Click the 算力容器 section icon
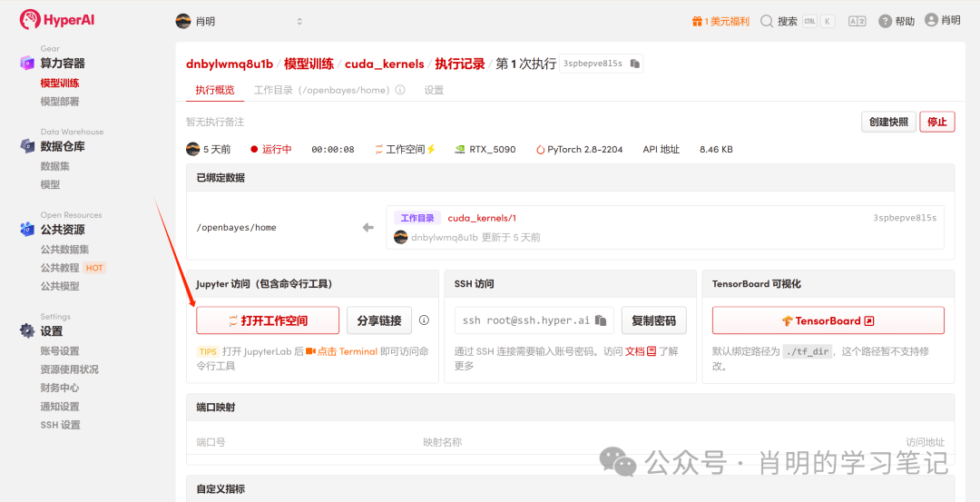Image resolution: width=980 pixels, height=502 pixels. point(27,63)
